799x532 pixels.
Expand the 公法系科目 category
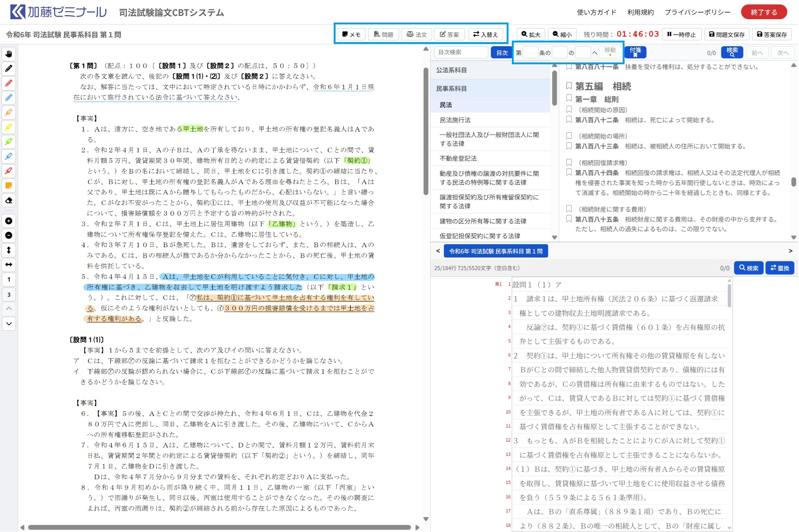(x=451, y=70)
